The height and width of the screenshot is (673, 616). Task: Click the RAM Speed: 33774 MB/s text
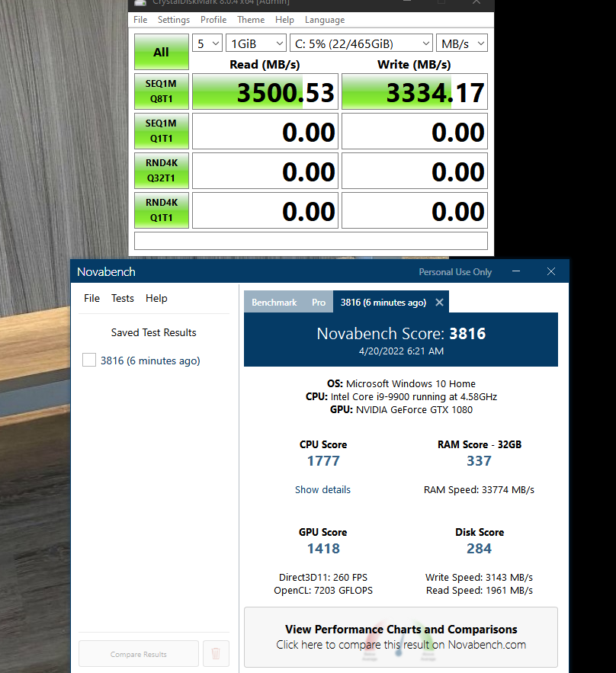tap(479, 490)
